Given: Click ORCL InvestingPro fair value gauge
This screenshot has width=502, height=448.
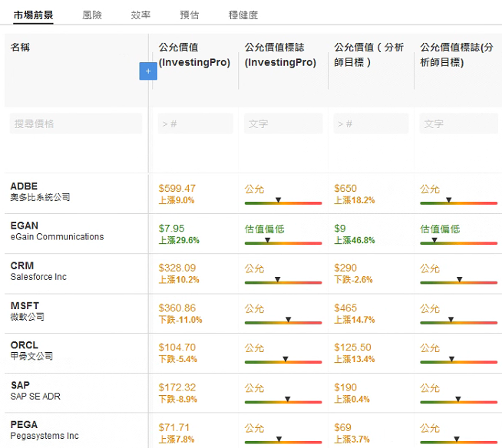Looking at the screenshot, I should [283, 361].
